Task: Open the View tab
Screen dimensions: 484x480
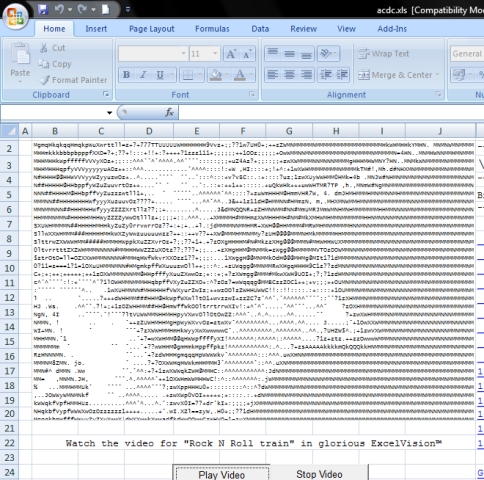Action: [346, 29]
